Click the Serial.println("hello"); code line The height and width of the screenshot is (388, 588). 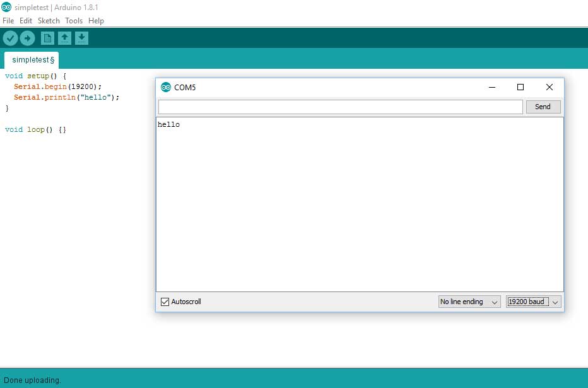tap(66, 97)
